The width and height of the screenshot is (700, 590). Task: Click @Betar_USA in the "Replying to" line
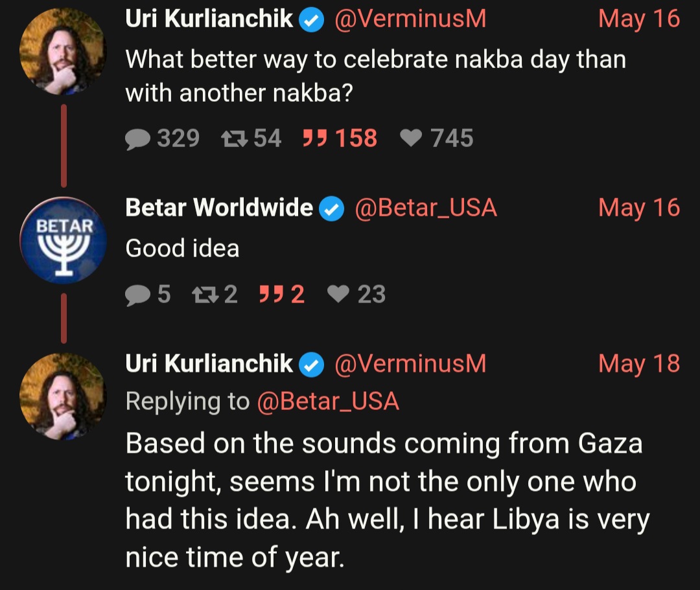(328, 402)
